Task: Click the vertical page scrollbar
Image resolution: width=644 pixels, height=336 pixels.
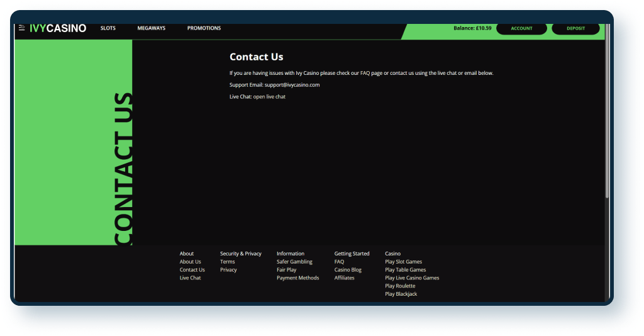Action: (x=607, y=113)
